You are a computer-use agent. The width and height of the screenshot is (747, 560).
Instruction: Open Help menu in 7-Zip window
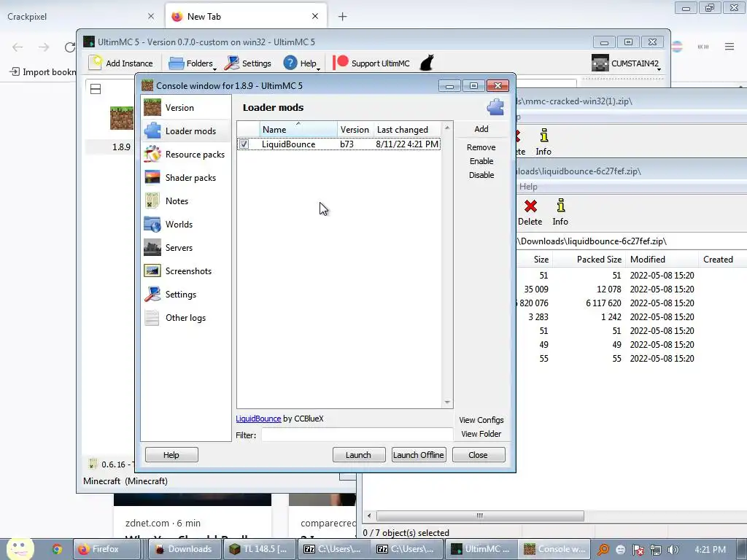point(528,187)
